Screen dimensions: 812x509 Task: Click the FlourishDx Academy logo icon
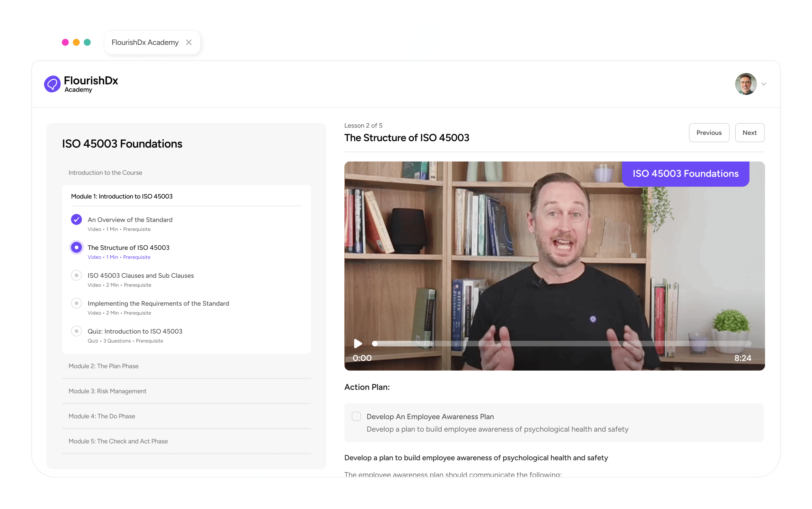point(52,84)
